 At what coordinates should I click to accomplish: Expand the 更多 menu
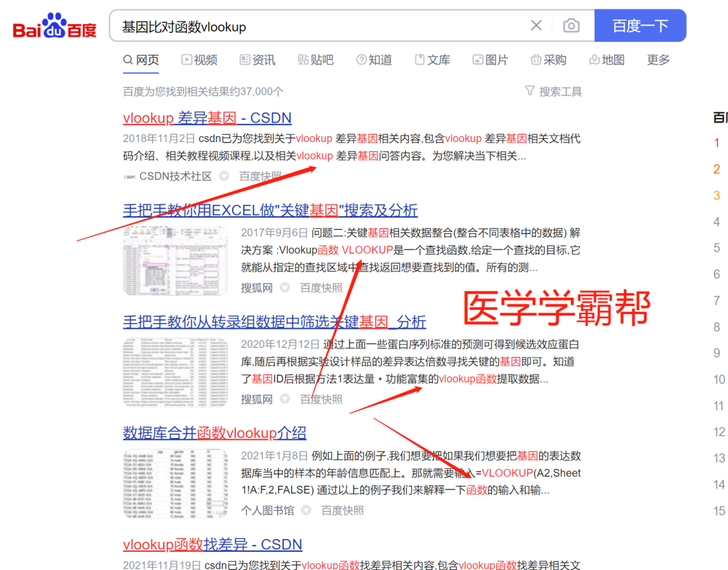[x=659, y=60]
